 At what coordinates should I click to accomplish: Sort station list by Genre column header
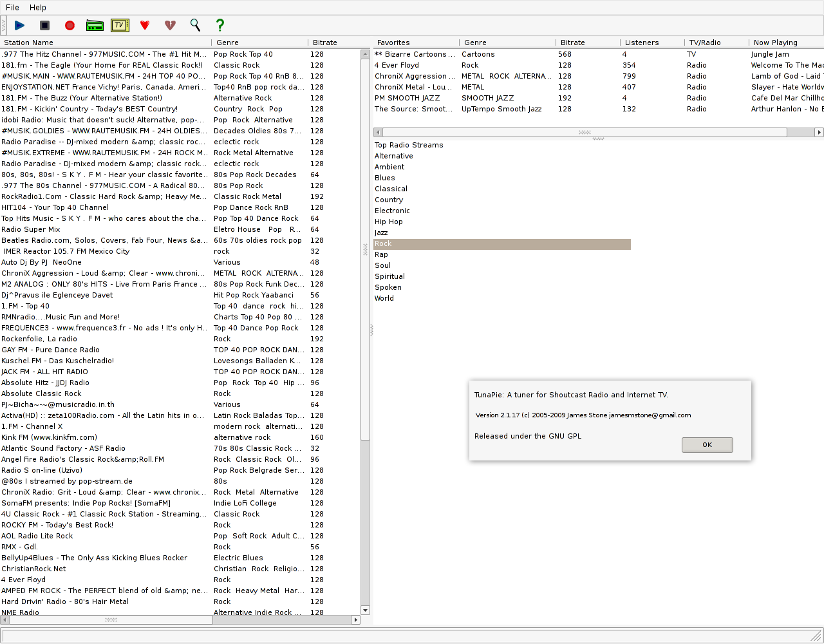(260, 43)
